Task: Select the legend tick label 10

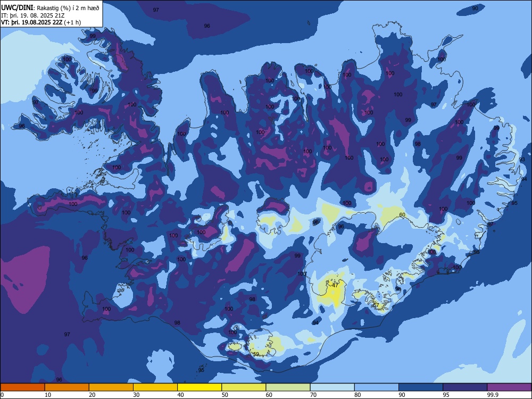Action: pyautogui.click(x=48, y=395)
